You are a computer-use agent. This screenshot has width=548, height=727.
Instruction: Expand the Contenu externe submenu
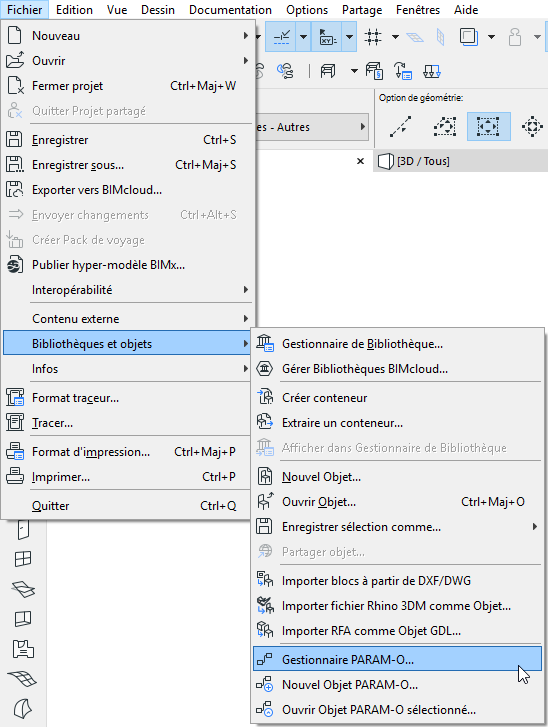pos(128,319)
